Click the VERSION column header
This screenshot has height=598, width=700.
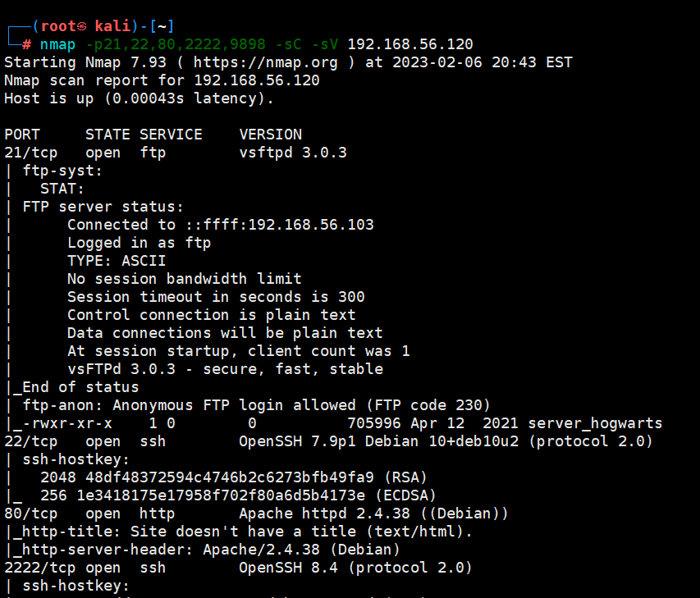coord(271,135)
